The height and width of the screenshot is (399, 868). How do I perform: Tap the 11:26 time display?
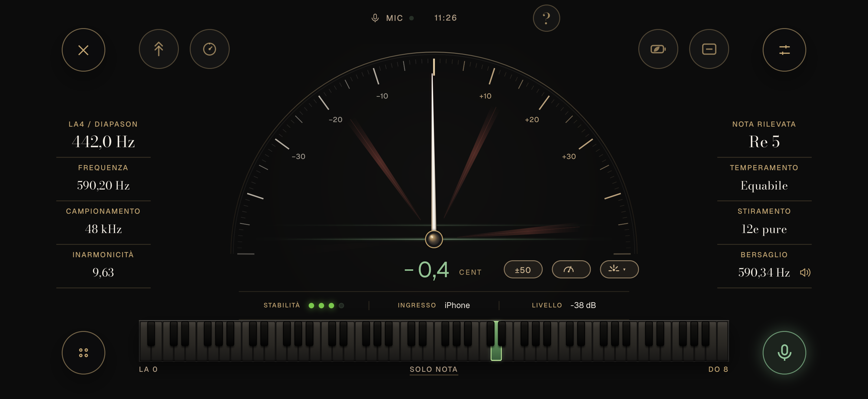point(446,18)
